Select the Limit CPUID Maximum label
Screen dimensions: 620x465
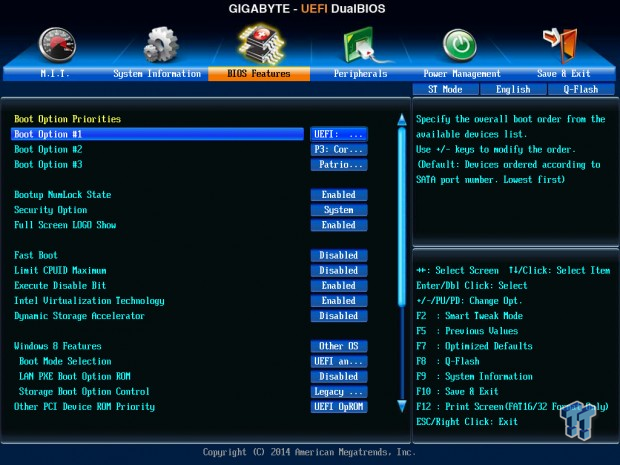[x=60, y=270]
